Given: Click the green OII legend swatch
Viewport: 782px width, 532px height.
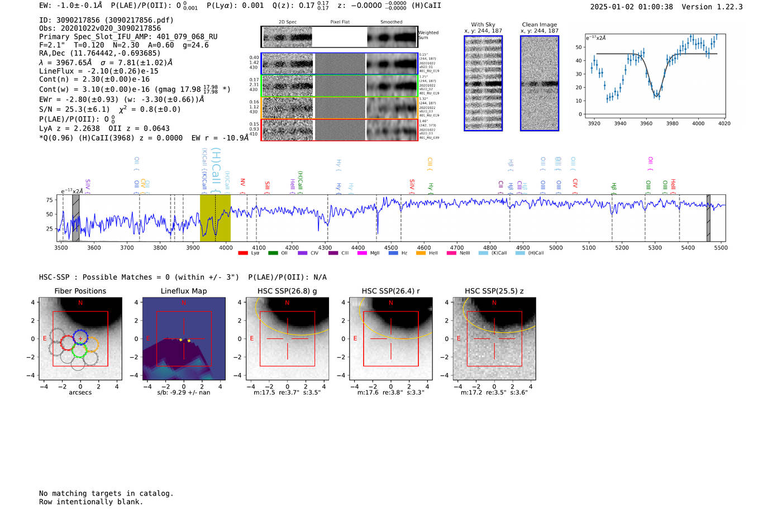Looking at the screenshot, I should pyautogui.click(x=273, y=253).
